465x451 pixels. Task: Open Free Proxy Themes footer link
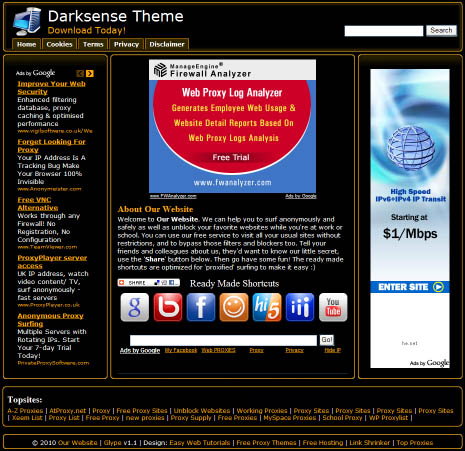click(266, 443)
